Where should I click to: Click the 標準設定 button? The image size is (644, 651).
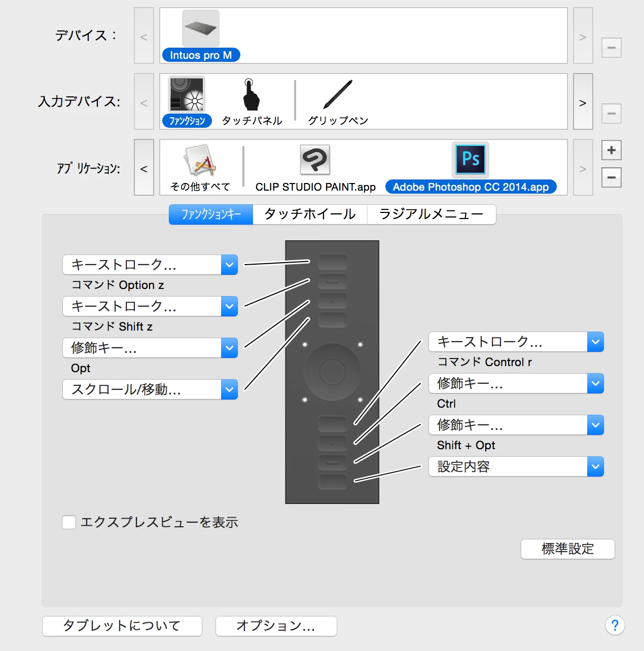568,549
